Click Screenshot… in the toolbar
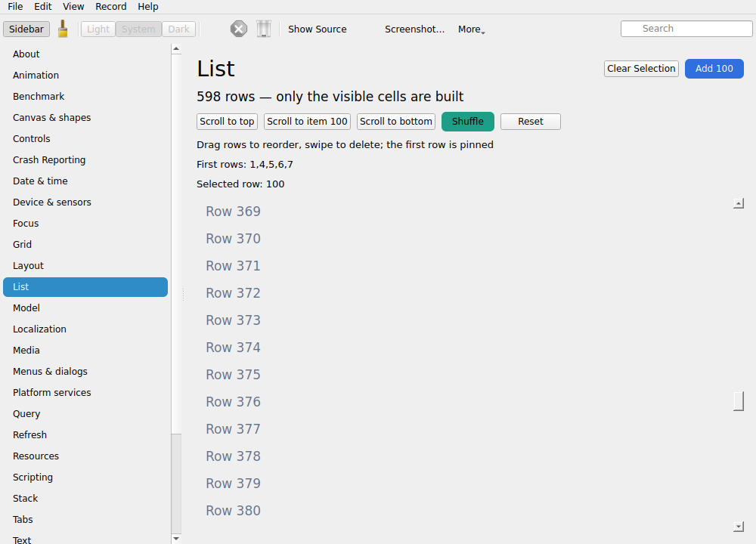Viewport: 756px width, 544px height. pyautogui.click(x=414, y=29)
